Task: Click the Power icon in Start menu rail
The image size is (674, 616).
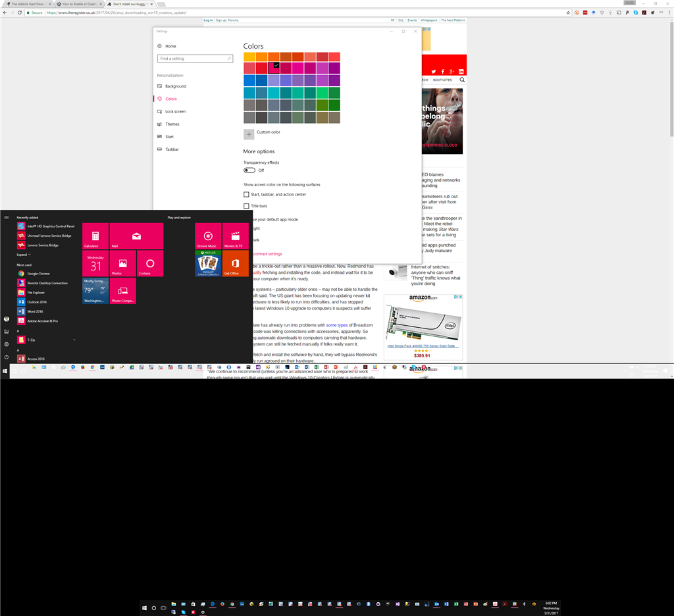Action: click(7, 357)
